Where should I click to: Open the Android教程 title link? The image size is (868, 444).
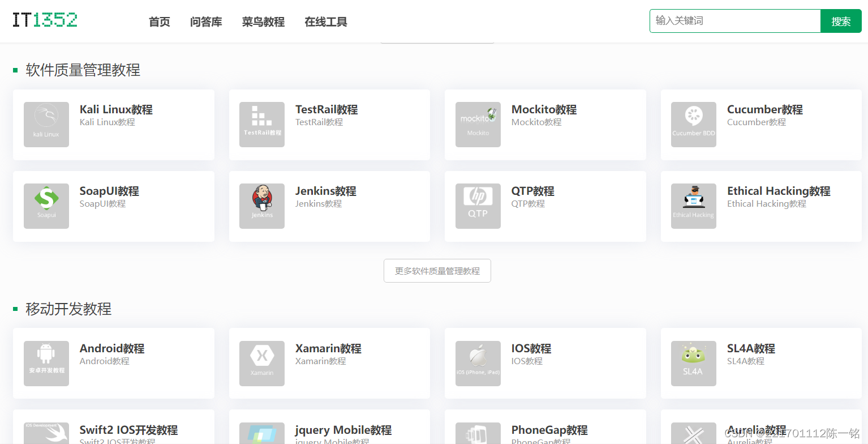[x=112, y=348]
